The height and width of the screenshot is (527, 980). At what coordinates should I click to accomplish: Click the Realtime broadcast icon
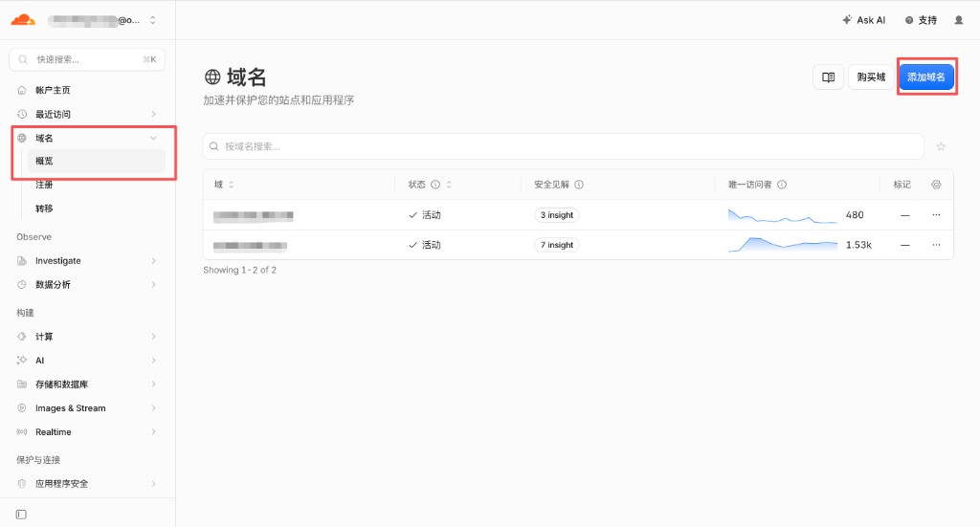tap(22, 432)
